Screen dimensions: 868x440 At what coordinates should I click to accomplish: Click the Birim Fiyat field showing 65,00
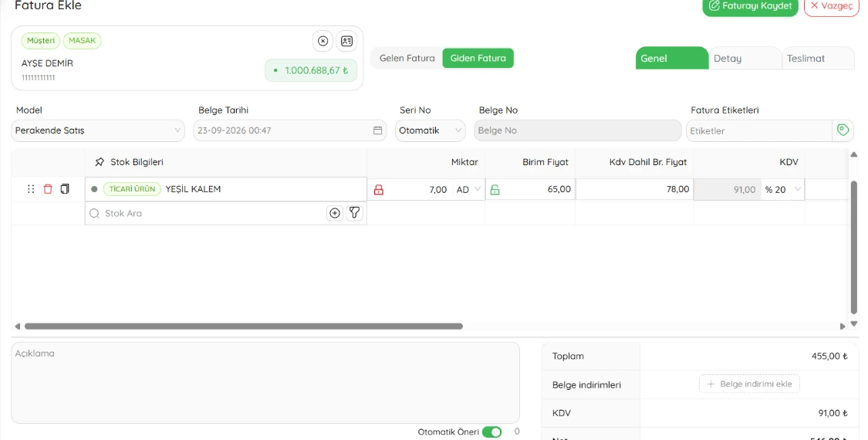tap(536, 190)
